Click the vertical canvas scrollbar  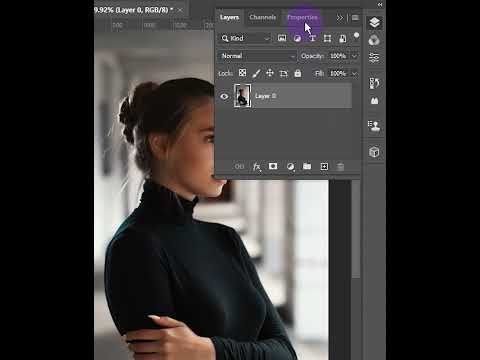356,228
